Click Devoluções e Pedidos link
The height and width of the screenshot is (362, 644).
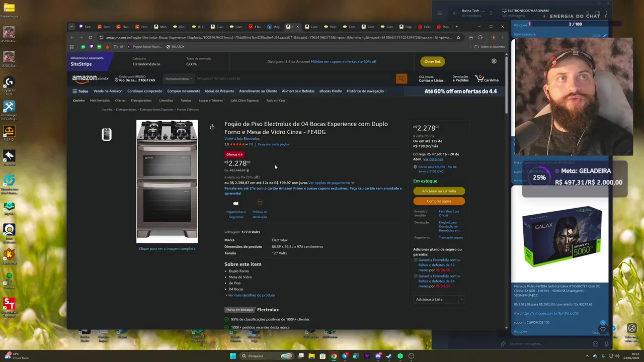click(460, 79)
